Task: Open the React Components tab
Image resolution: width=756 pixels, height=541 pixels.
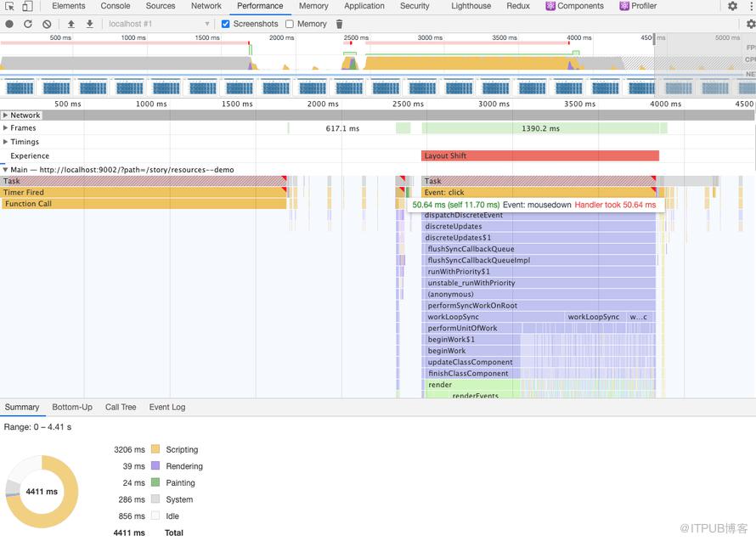Action: click(575, 6)
